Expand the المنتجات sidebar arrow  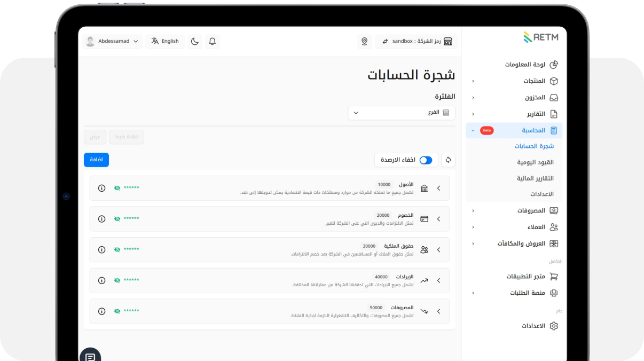(473, 81)
